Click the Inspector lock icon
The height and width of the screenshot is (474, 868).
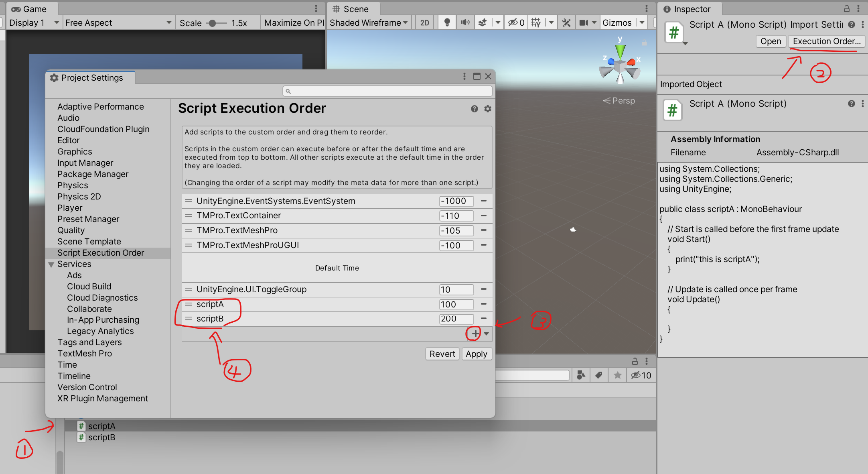846,9
